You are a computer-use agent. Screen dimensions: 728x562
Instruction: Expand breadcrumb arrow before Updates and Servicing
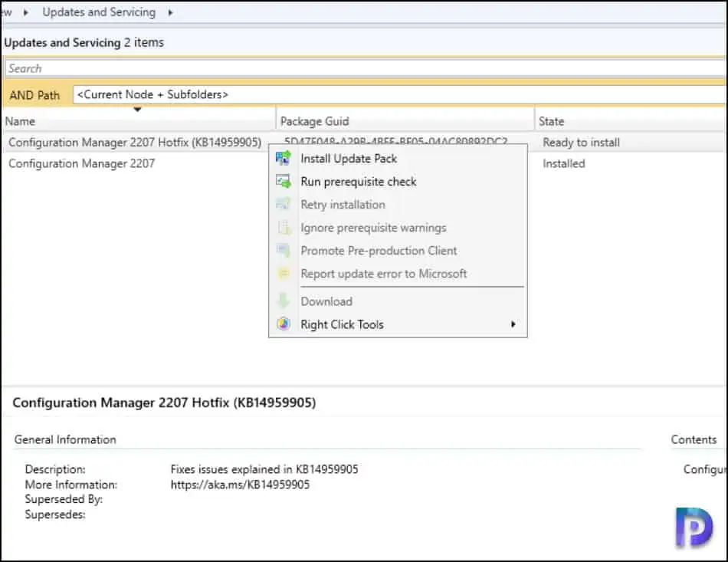click(x=25, y=12)
